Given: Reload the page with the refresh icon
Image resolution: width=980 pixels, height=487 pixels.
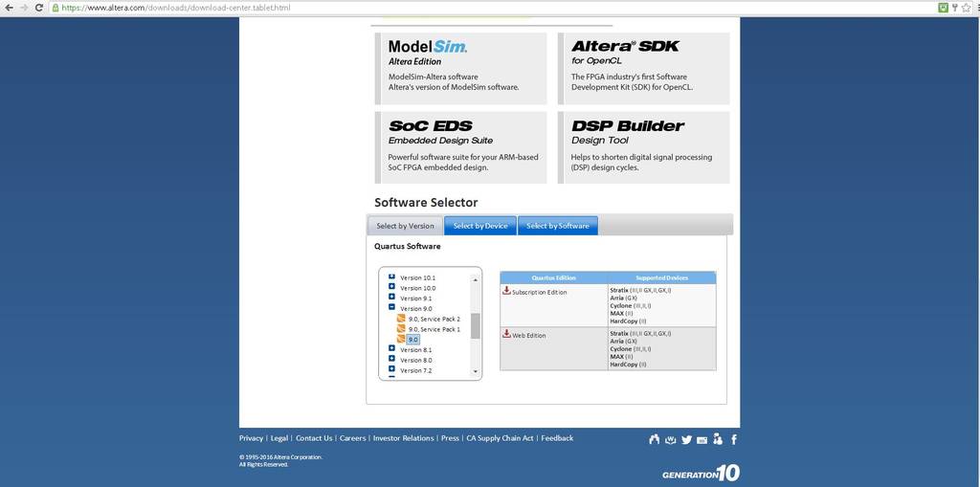Looking at the screenshot, I should click(x=38, y=8).
